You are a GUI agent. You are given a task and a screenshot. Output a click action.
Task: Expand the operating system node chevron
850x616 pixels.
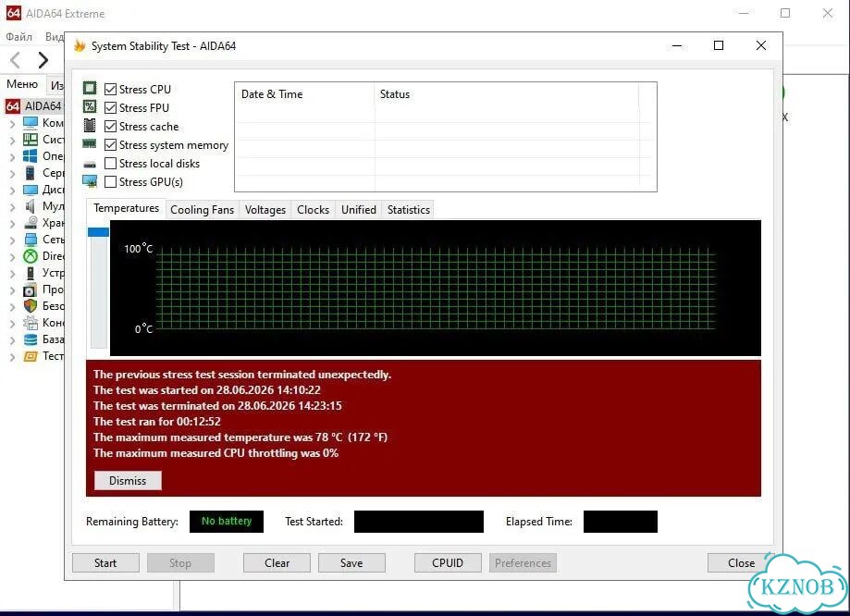[12, 157]
